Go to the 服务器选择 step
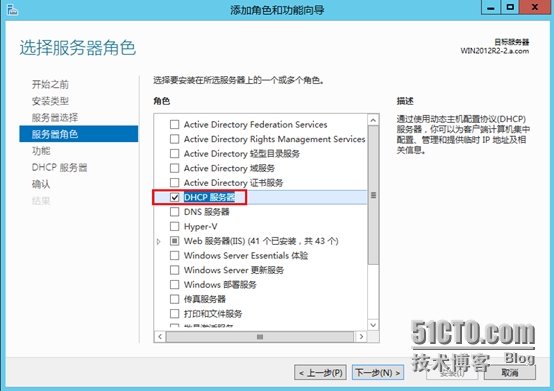The image size is (554, 391). click(x=55, y=118)
